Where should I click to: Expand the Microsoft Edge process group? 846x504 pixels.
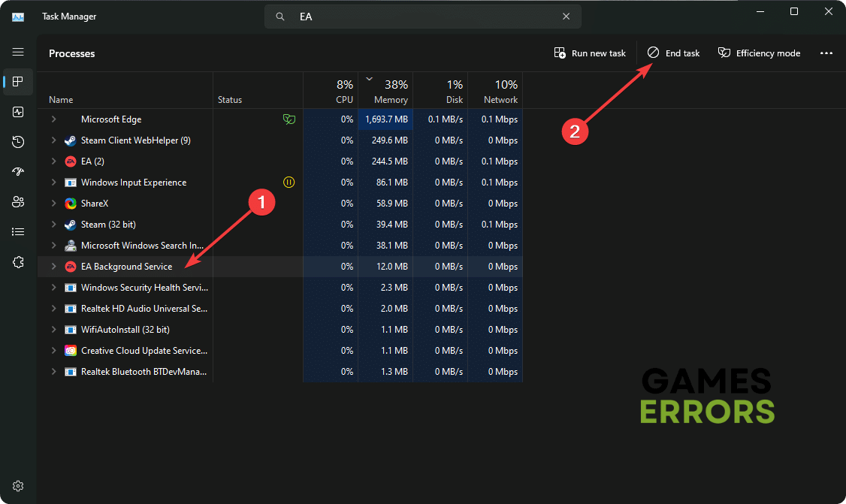[53, 119]
